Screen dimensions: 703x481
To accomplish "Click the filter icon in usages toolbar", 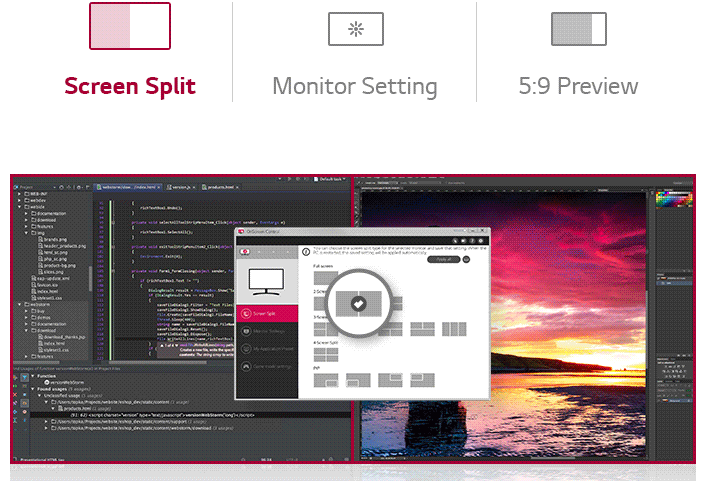I will coord(25,377).
